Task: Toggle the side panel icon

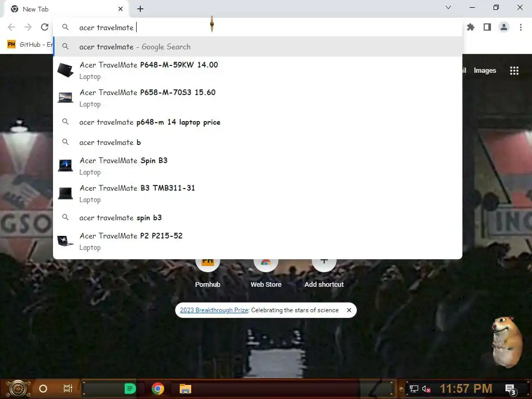Action: 487,27
